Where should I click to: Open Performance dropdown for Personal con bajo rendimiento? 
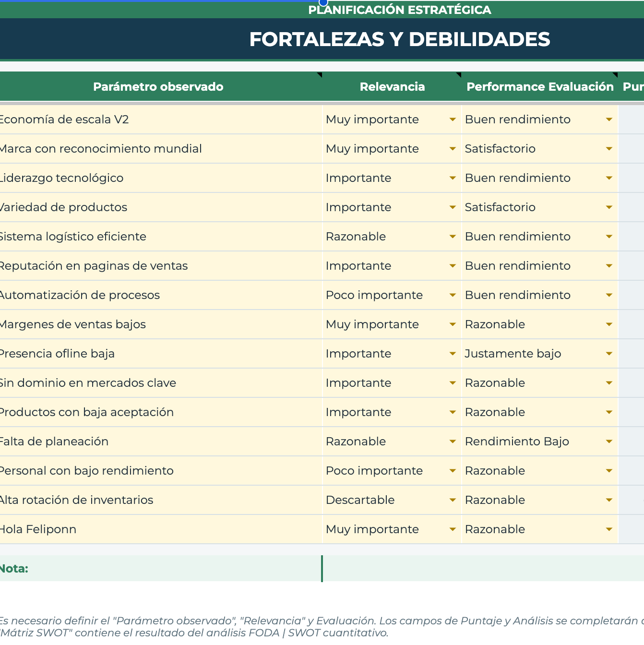609,471
